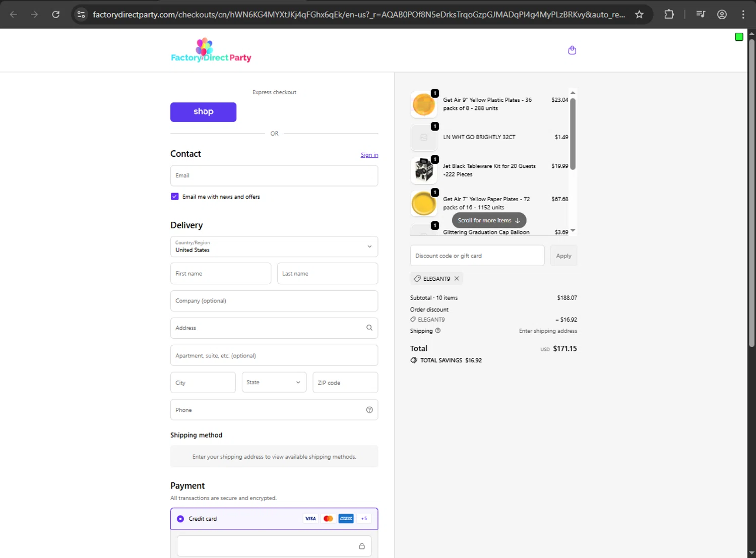The width and height of the screenshot is (756, 558).
Task: Show the +5 more payment cards
Action: [x=364, y=519]
